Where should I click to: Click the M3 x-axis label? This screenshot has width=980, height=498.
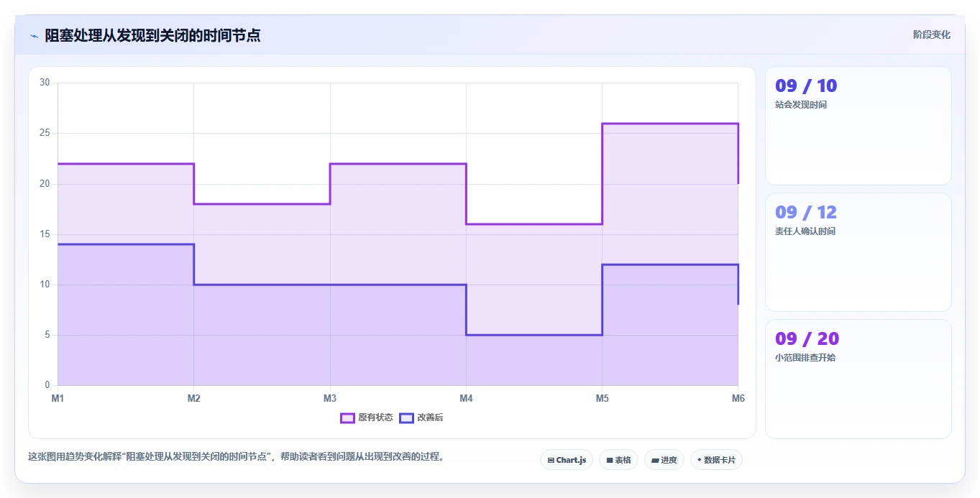330,398
